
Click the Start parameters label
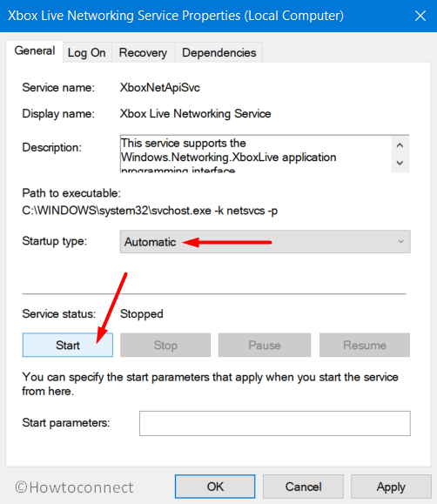66,423
